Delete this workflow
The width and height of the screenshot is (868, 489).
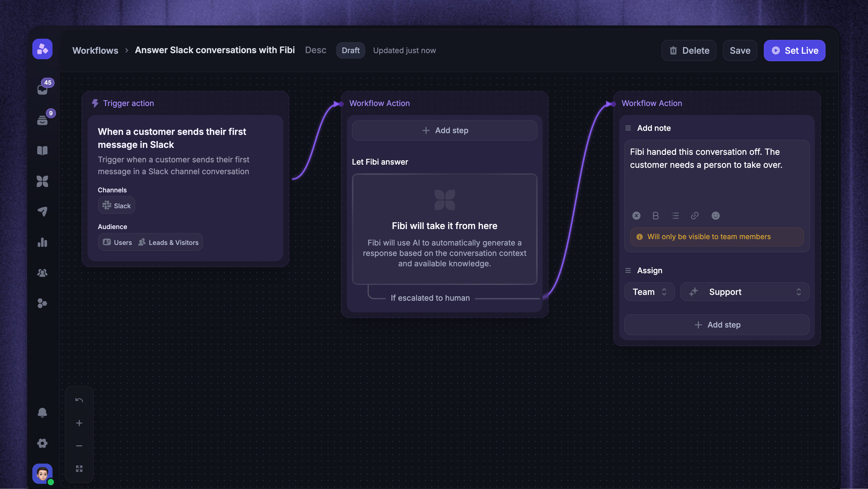pos(689,51)
